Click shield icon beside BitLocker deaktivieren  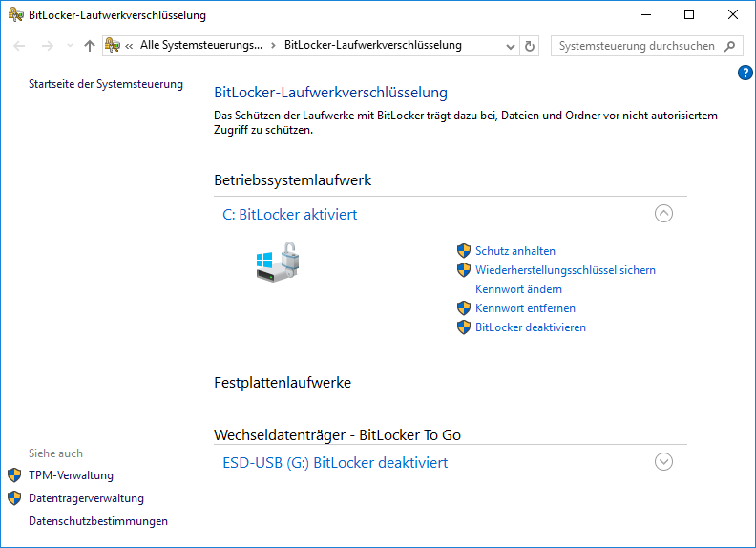463,327
